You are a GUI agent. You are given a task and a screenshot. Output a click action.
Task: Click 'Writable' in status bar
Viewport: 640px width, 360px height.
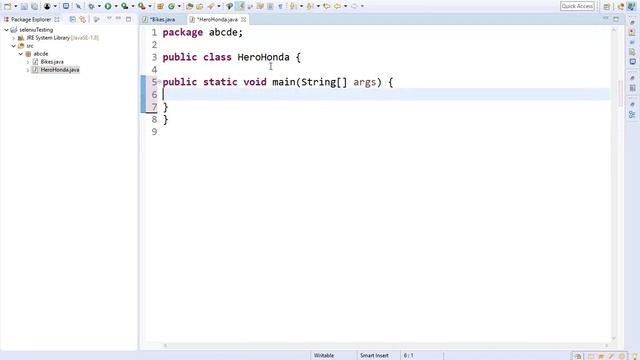click(x=324, y=356)
